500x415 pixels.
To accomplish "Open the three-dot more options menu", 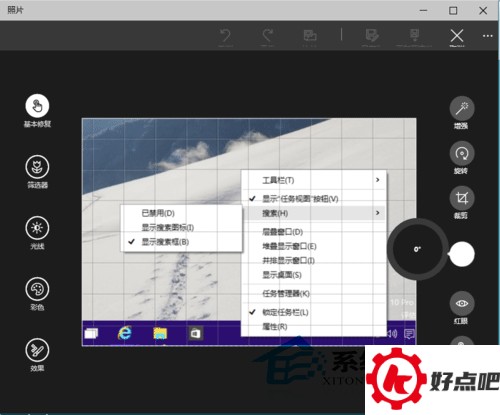I will (488, 36).
